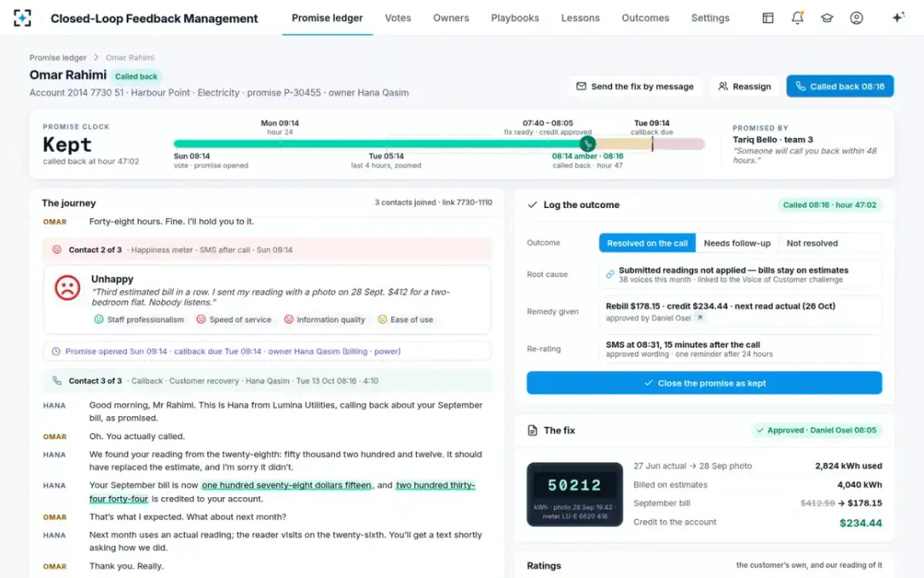Open the Settings tab
Viewport: 924px width, 578px height.
[710, 18]
